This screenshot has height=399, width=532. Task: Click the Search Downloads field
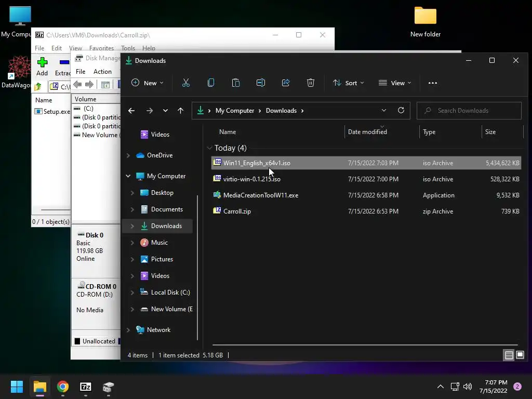[x=469, y=111]
